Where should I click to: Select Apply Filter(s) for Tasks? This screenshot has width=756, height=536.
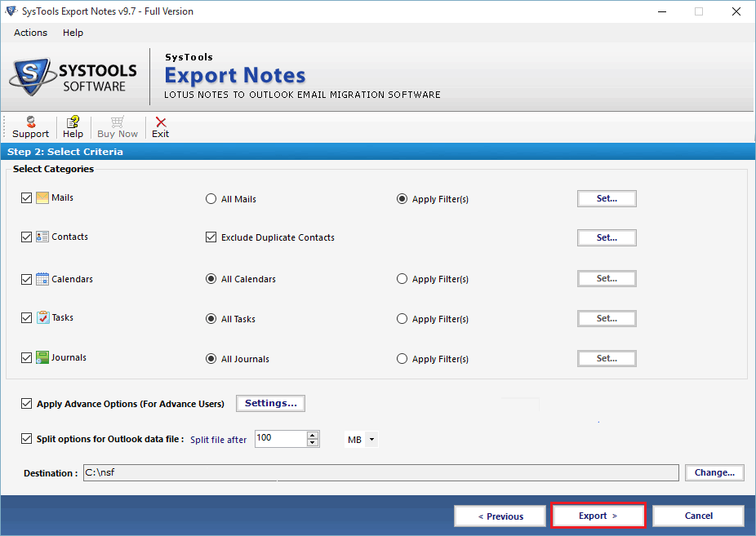coord(402,319)
